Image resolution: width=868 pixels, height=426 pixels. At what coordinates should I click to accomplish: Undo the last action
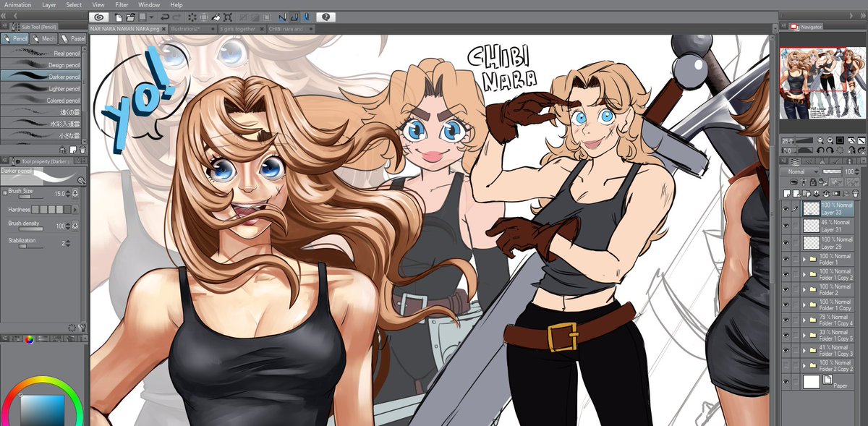point(164,17)
